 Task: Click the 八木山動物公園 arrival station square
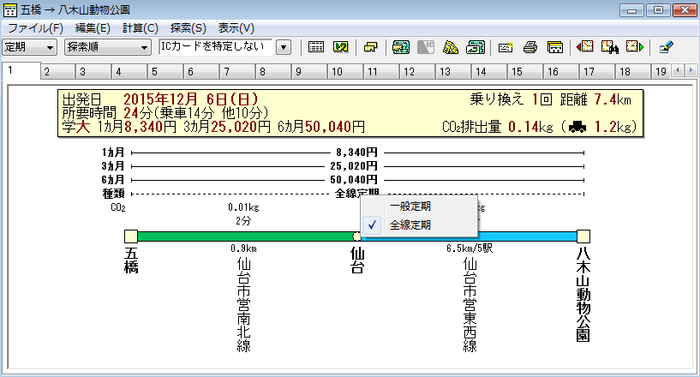(583, 236)
